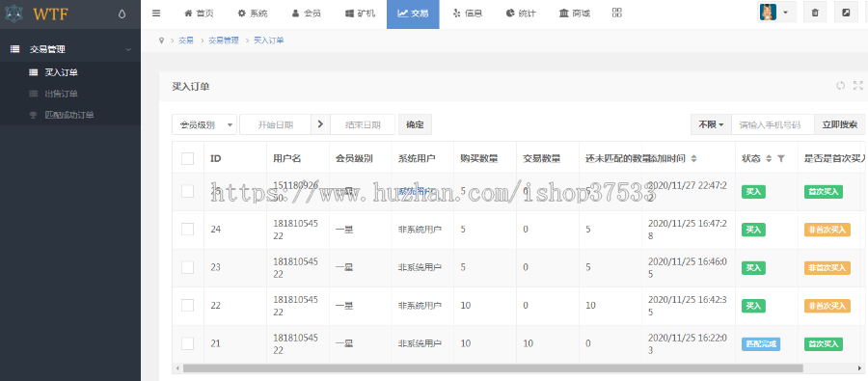Click the panel expand fullscreen icon
Screen dimensions: 868x381
pyautogui.click(x=858, y=85)
